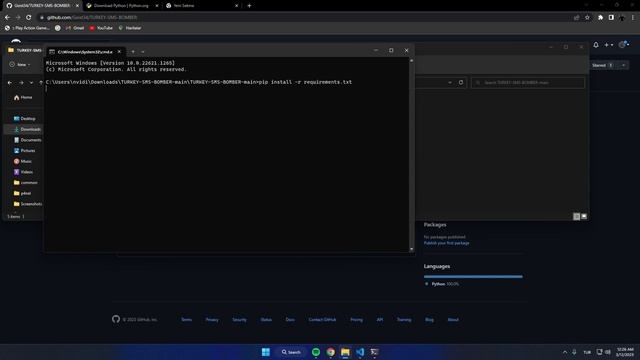
Task: Open the File Explorer address history dropdown
Action: click(450, 82)
